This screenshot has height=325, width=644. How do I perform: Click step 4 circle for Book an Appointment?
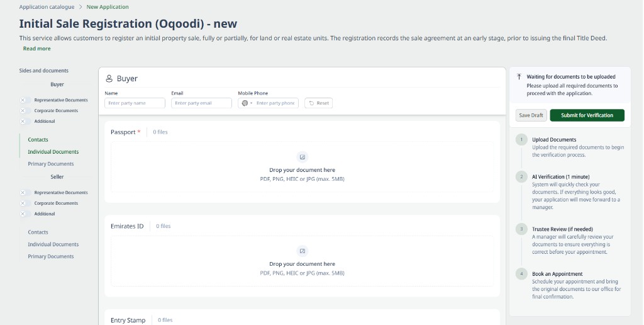521,274
